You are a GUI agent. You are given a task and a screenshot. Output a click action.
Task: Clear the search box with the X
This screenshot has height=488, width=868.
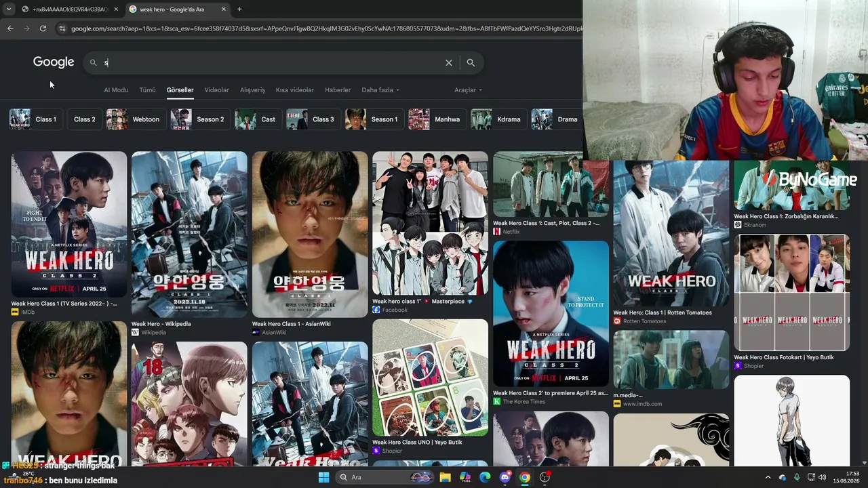[448, 62]
